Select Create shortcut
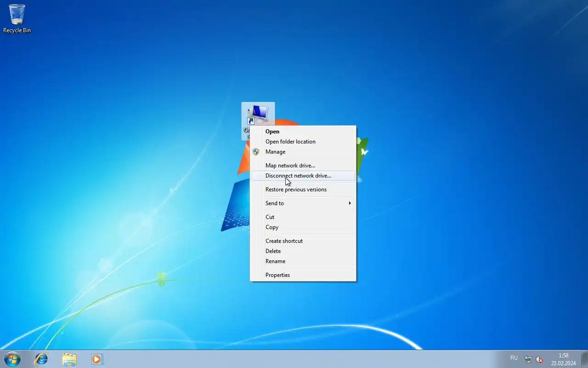Viewport: 588px width, 368px height. click(x=303, y=241)
